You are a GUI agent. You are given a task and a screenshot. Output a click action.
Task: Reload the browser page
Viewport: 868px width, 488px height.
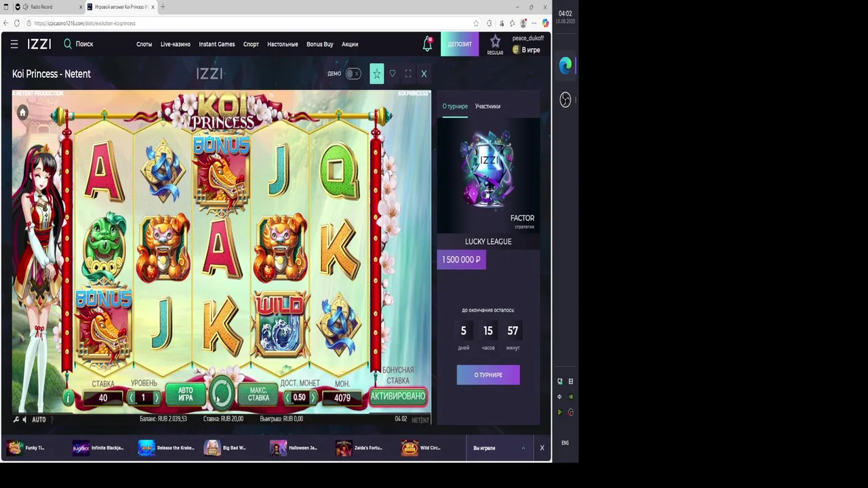[17, 23]
